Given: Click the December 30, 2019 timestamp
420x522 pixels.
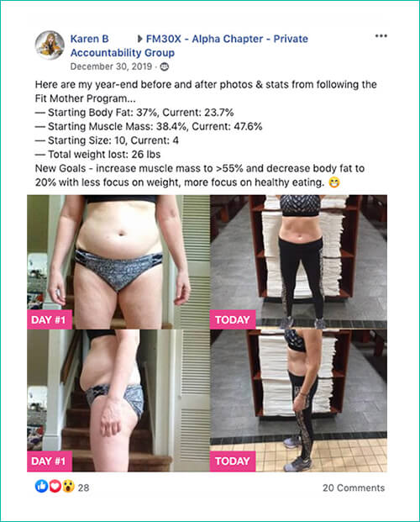Looking at the screenshot, I should (111, 66).
